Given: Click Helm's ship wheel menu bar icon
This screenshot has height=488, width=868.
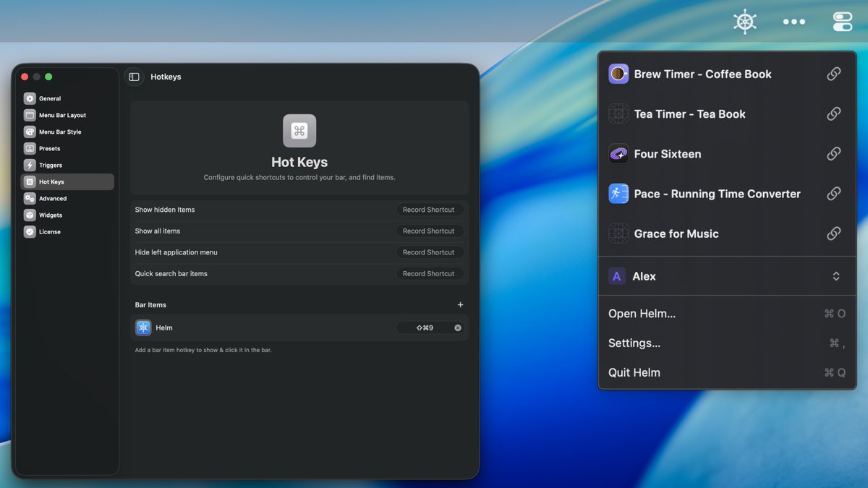Looking at the screenshot, I should click(x=744, y=21).
